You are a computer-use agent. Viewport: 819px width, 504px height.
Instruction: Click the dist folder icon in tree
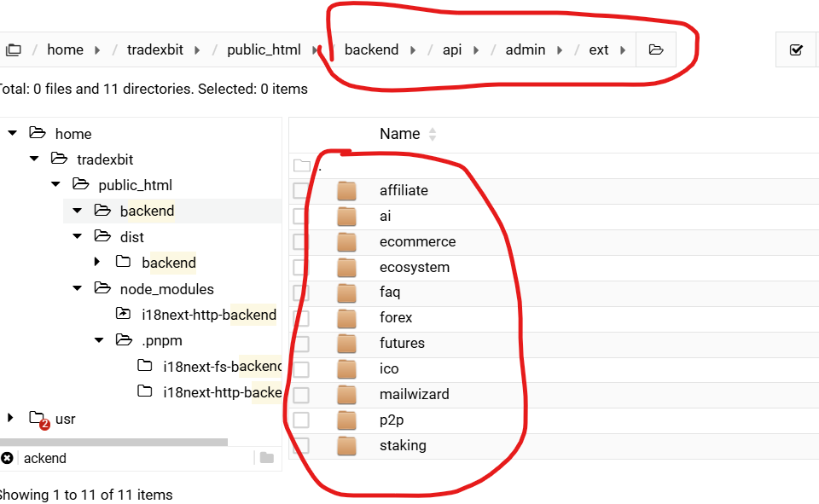tap(102, 236)
